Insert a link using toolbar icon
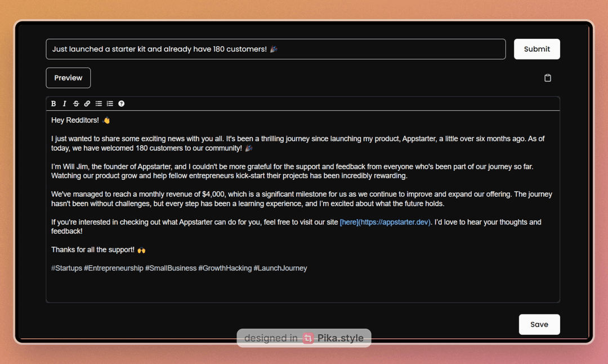 [87, 104]
